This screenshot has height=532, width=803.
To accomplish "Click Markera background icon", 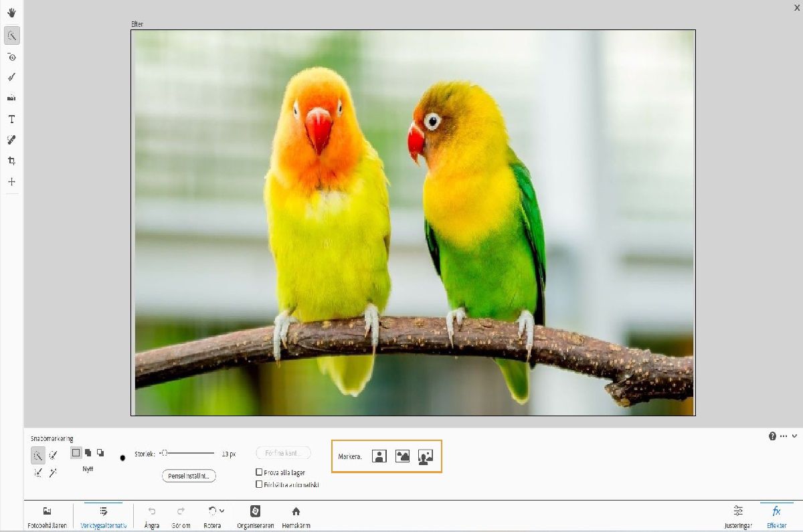I will pos(426,456).
